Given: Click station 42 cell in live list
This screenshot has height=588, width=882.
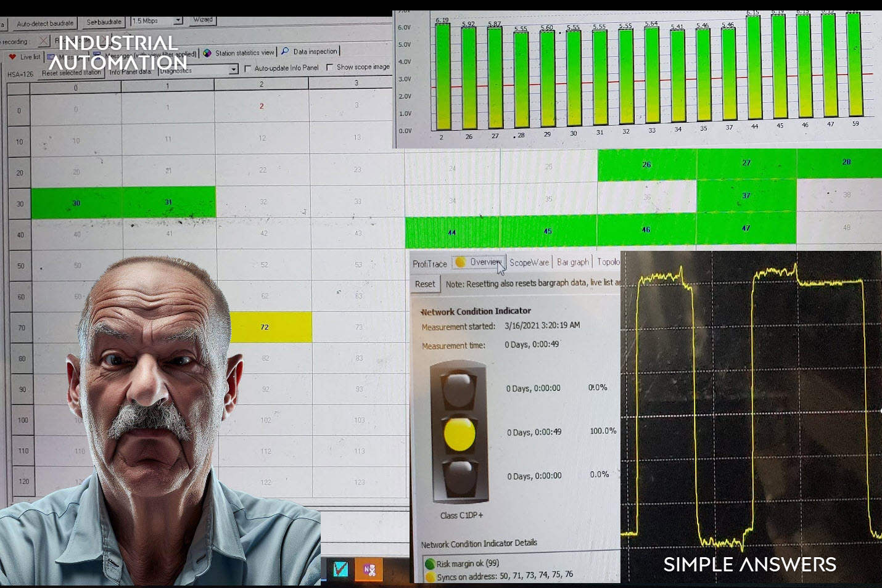Looking at the screenshot, I should (x=263, y=234).
